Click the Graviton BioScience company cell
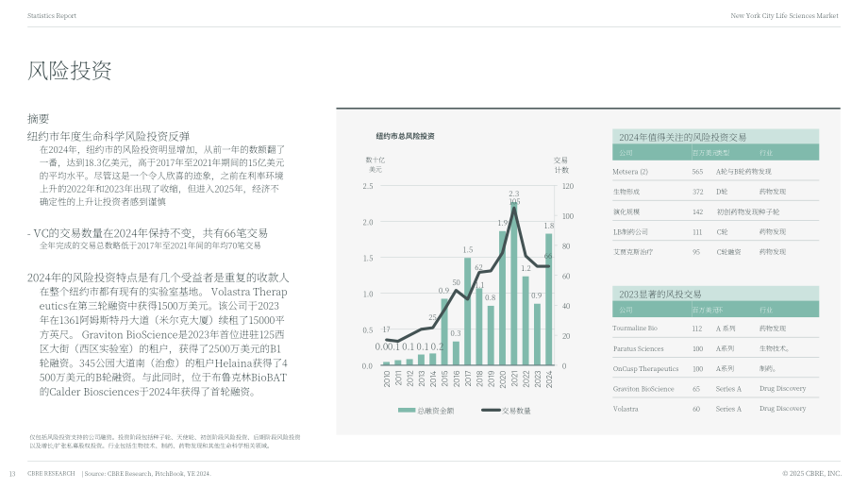The image size is (868, 489). pos(643,389)
